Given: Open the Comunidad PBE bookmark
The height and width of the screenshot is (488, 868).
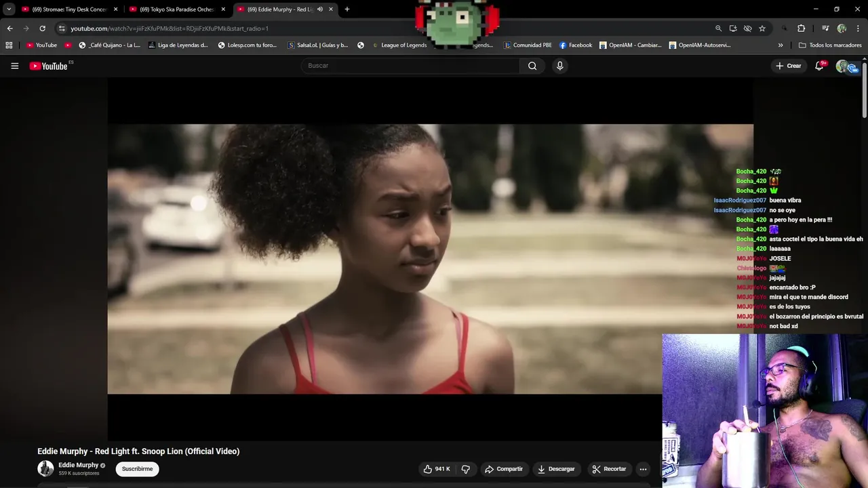Looking at the screenshot, I should tap(528, 45).
